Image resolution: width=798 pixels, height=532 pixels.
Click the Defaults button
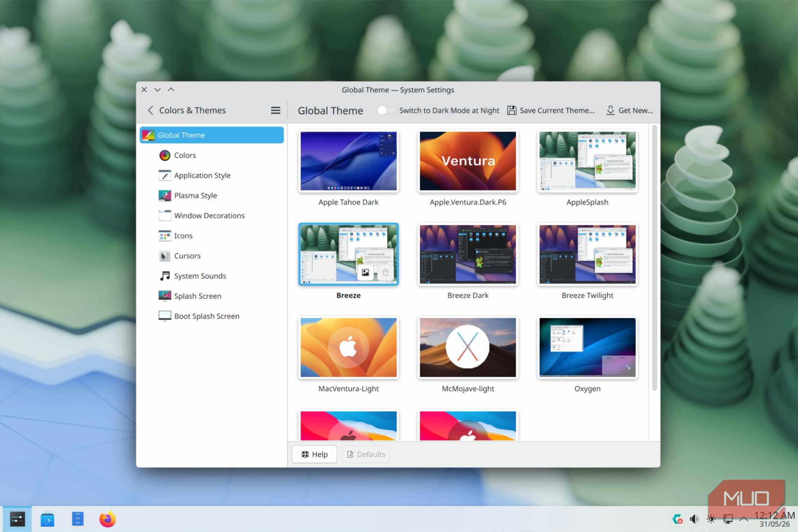(x=366, y=454)
